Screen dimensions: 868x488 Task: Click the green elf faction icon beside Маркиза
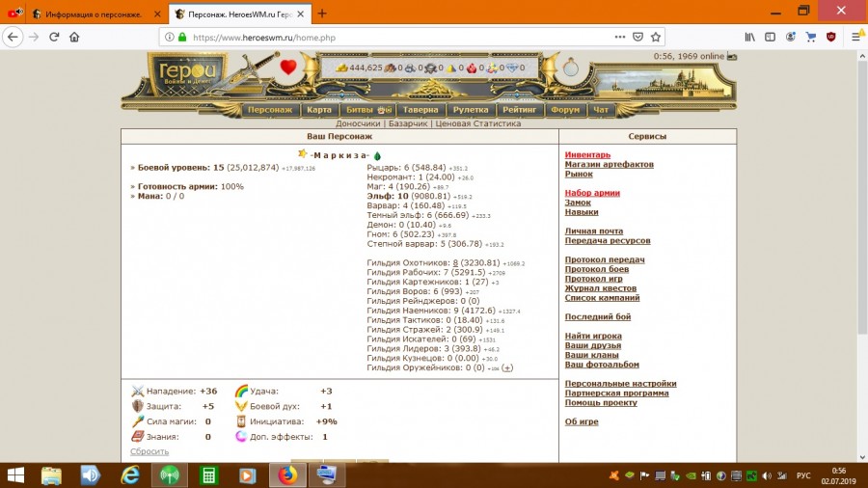point(377,155)
